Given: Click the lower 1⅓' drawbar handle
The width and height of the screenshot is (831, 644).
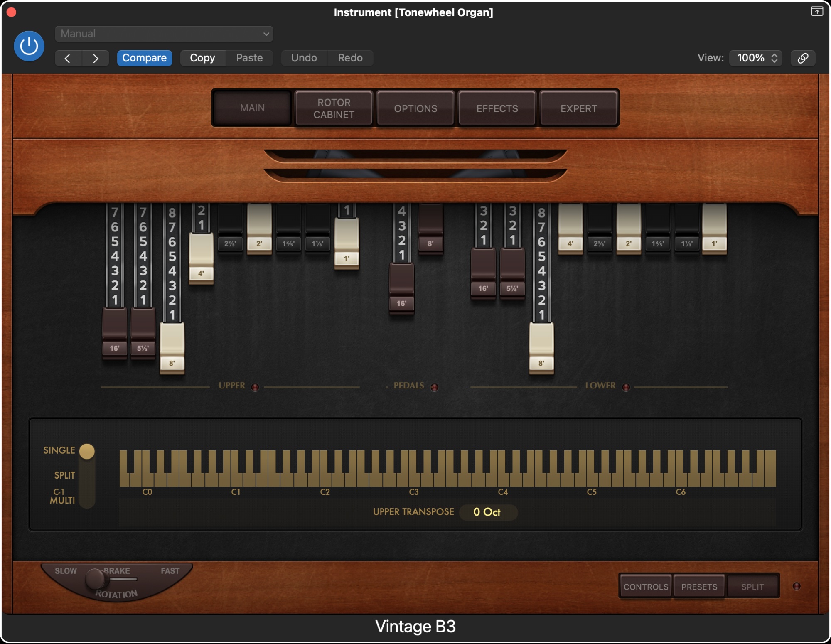Looking at the screenshot, I should (x=687, y=229).
